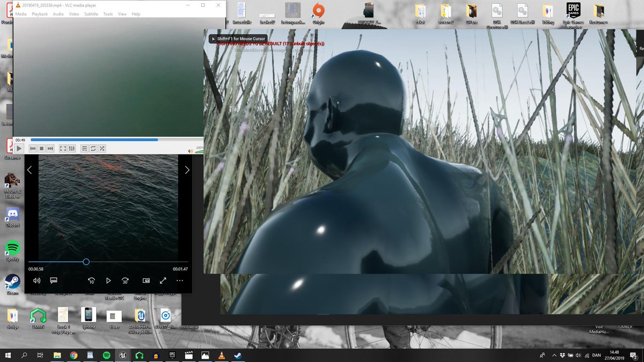
Task: Skip forward 30 seconds in dark player
Action: [x=125, y=280]
